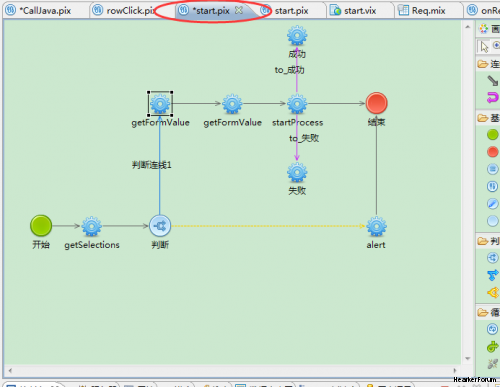Close the *start.pix tab
Screen dimensions: 500x387
tap(239, 10)
